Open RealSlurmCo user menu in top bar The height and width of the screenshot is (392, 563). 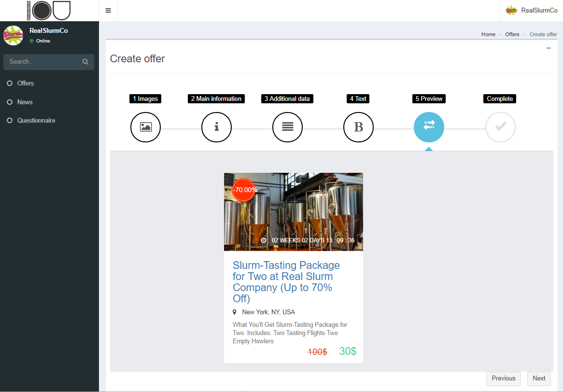pos(531,10)
